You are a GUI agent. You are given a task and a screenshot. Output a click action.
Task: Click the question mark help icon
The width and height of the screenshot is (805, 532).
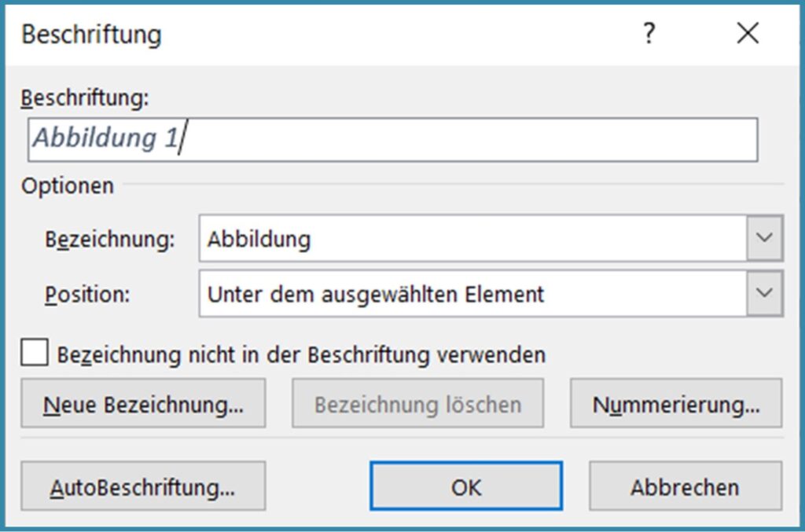pos(649,34)
